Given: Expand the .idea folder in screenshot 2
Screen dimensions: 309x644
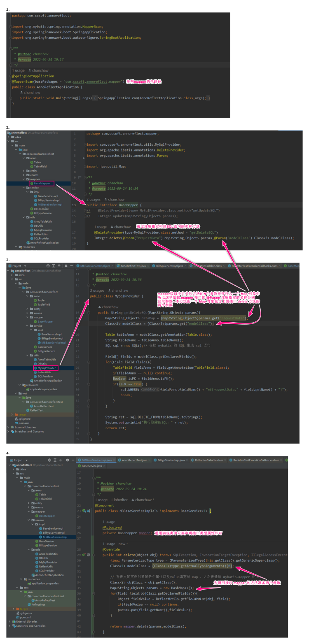Looking at the screenshot, I should point(8,137).
